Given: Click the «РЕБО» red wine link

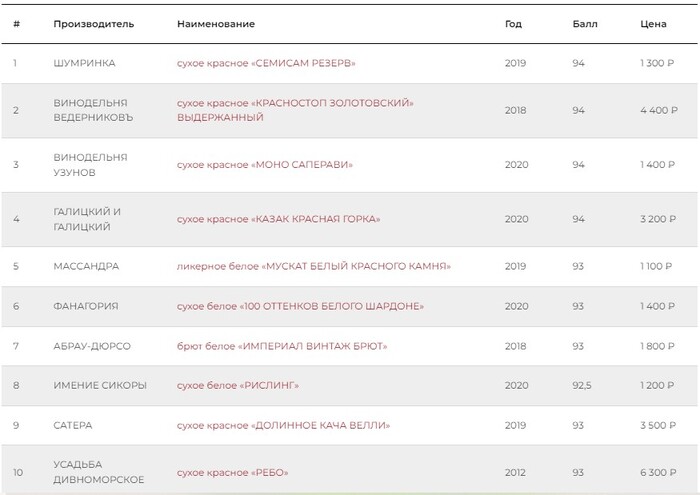Looking at the screenshot, I should click(232, 472).
